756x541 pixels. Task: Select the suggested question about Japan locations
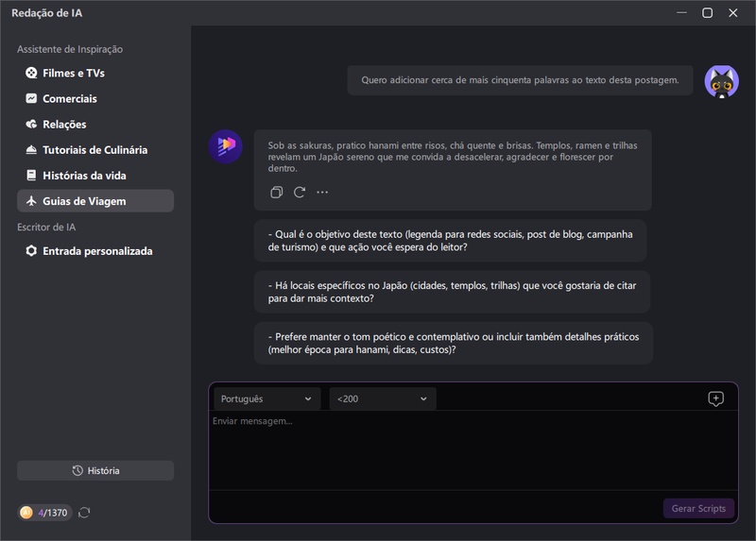click(x=452, y=292)
